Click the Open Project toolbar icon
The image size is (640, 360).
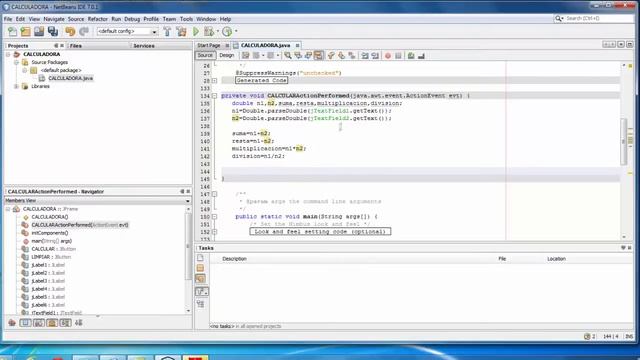coord(39,31)
